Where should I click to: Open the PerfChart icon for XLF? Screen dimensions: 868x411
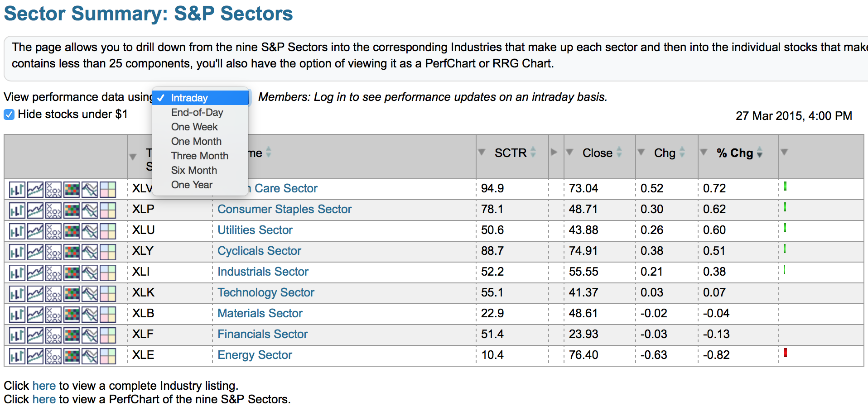90,335
